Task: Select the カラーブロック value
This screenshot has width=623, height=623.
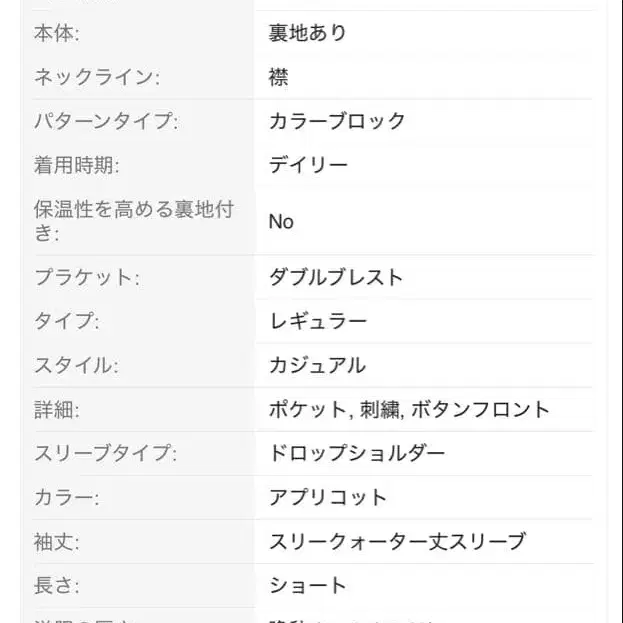Action: click(x=337, y=121)
